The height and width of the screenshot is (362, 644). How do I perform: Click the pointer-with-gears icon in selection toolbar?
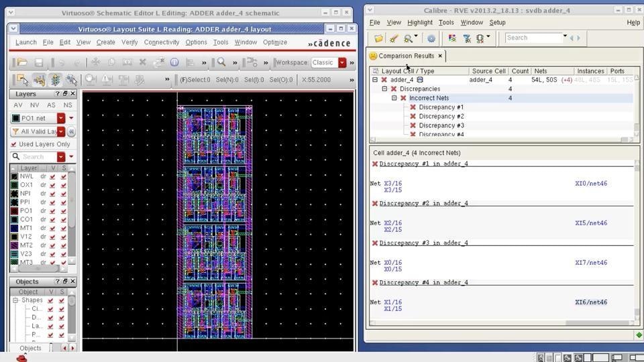click(x=72, y=80)
